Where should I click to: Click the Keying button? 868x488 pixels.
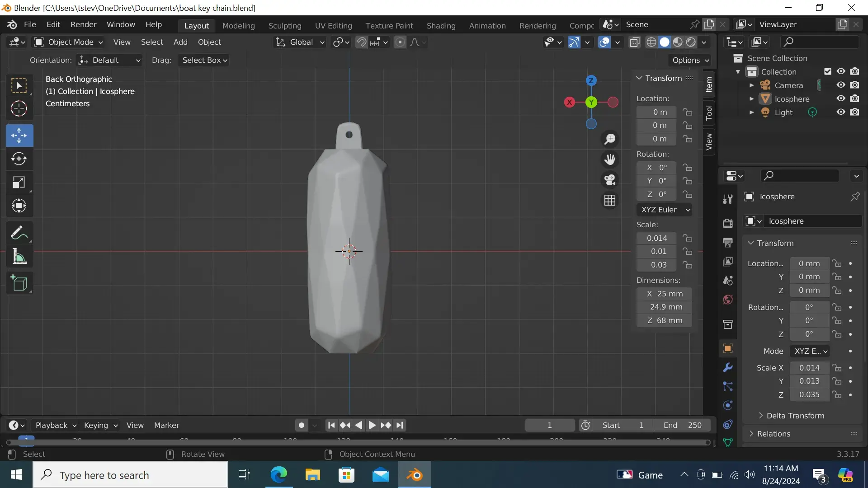(x=100, y=425)
